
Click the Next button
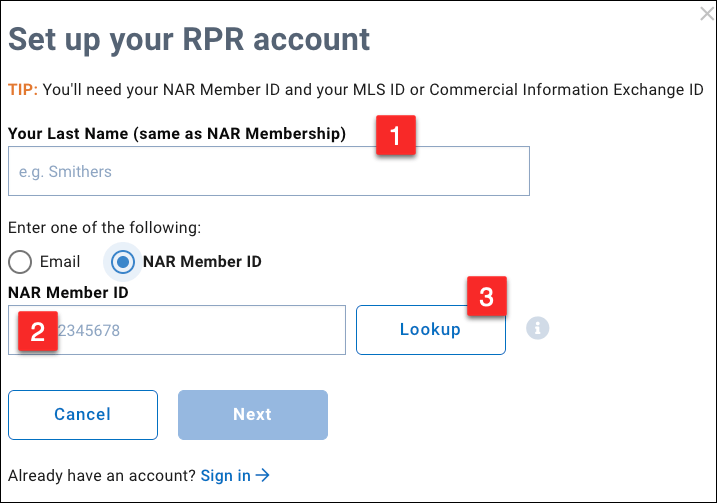253,414
